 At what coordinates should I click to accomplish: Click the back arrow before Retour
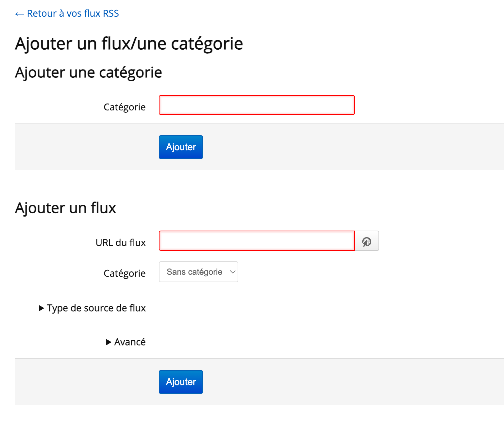(20, 14)
